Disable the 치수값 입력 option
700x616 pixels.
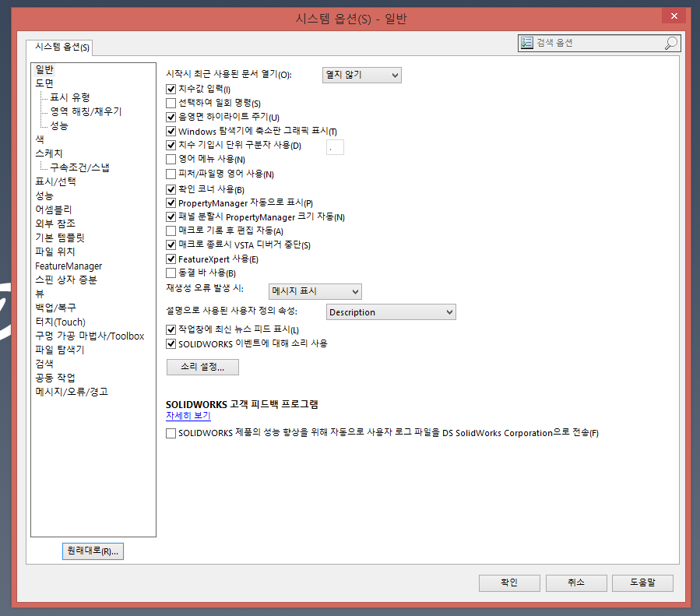coord(170,89)
